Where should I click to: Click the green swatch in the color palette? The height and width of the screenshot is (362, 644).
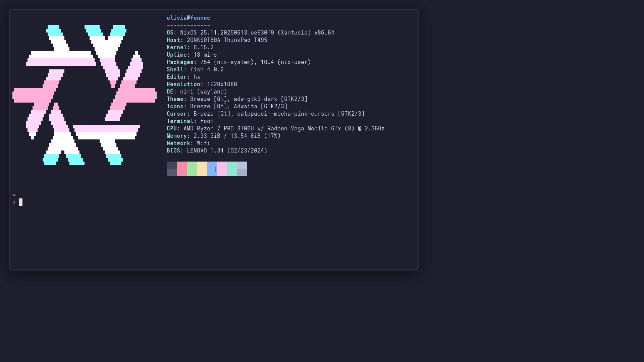pyautogui.click(x=192, y=169)
